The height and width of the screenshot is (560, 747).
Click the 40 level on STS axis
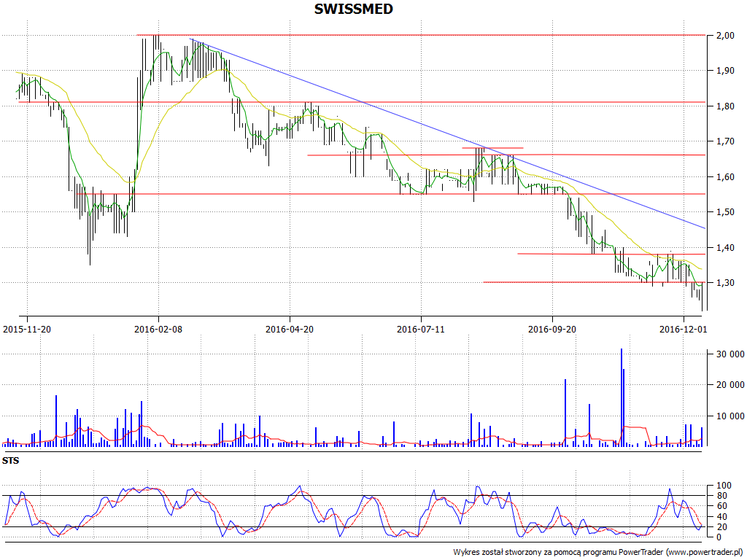[x=721, y=517]
